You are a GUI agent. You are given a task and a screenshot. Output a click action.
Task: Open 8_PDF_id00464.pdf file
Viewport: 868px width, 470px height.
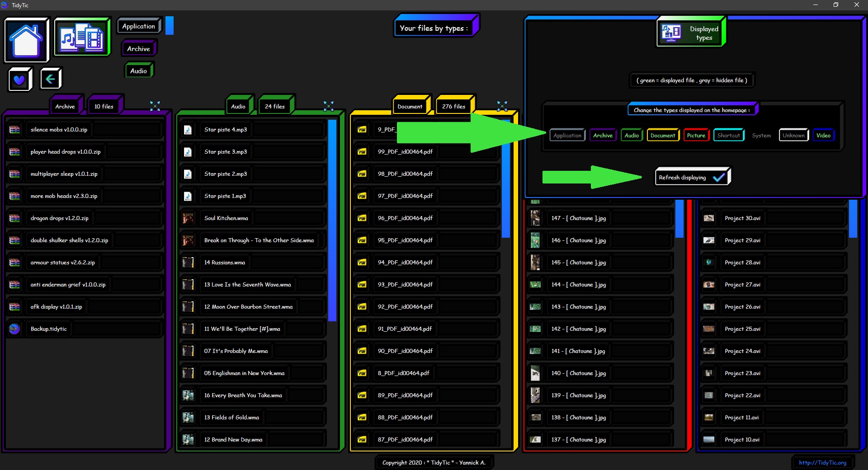pos(427,373)
